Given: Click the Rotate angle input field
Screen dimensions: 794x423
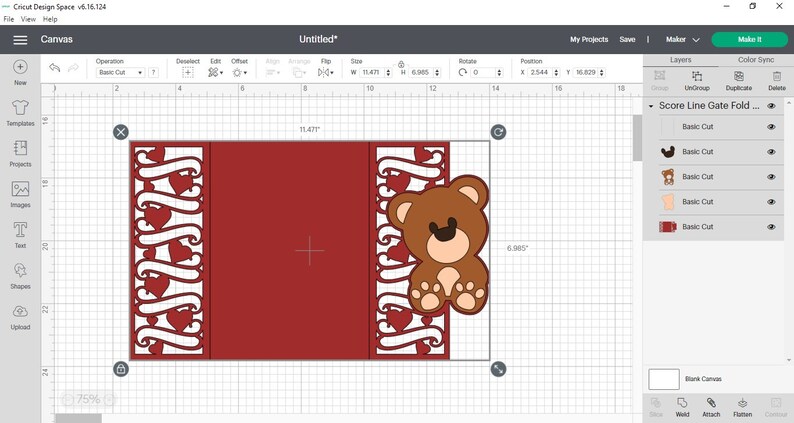Looking at the screenshot, I should pos(483,72).
